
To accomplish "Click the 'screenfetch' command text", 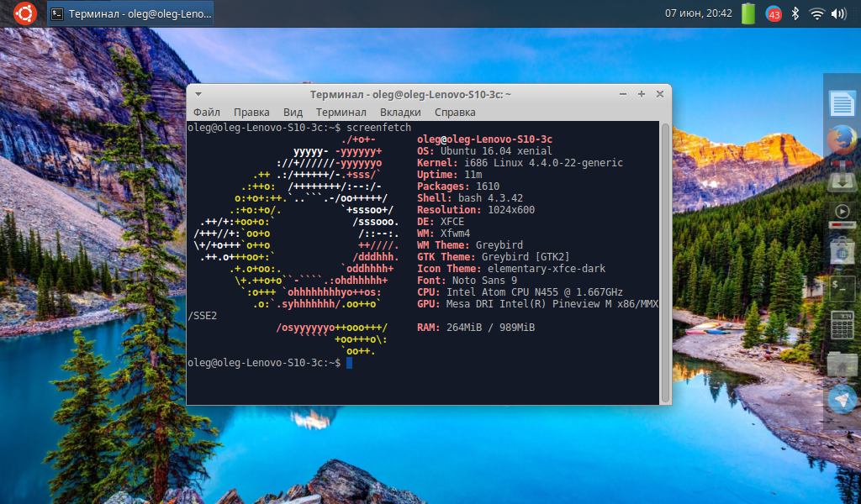I will [379, 127].
